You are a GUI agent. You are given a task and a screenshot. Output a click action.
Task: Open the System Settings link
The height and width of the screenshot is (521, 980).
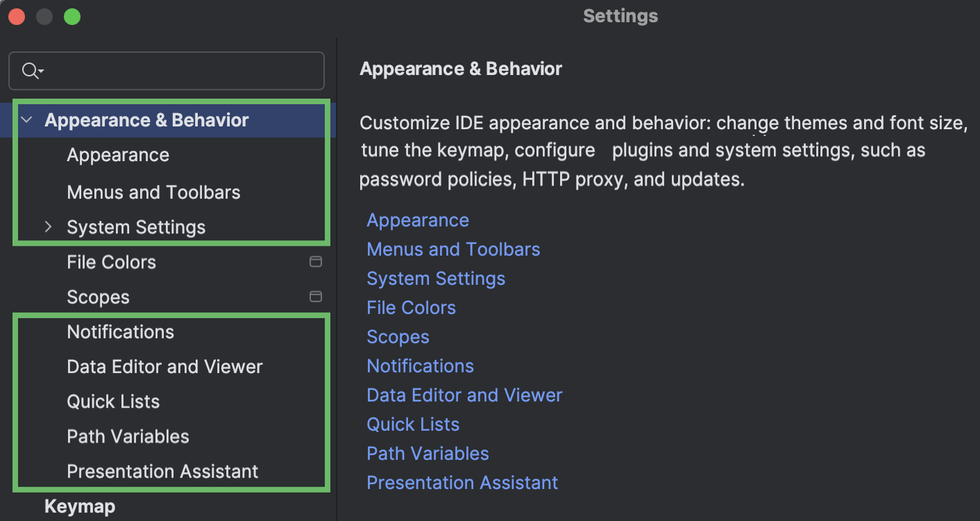(x=435, y=278)
